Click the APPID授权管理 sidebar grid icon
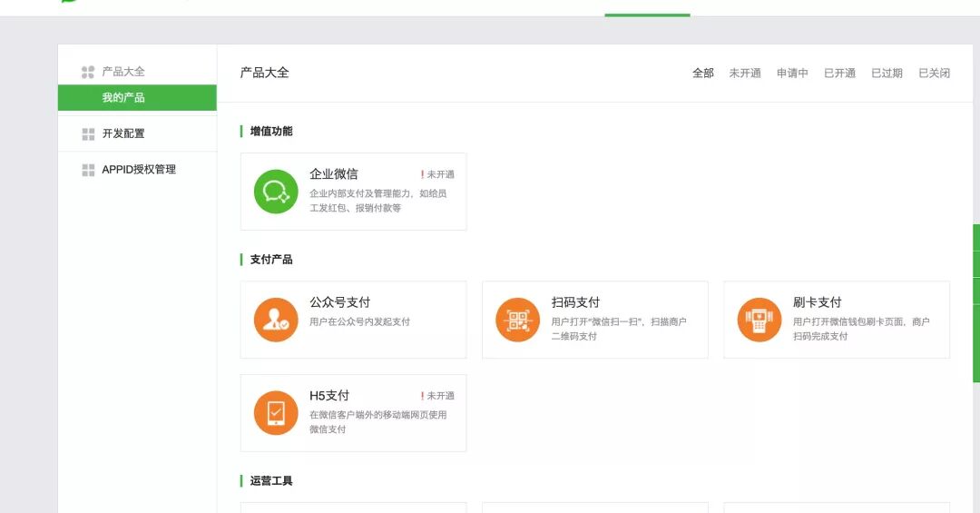This screenshot has height=513, width=980. pos(88,170)
